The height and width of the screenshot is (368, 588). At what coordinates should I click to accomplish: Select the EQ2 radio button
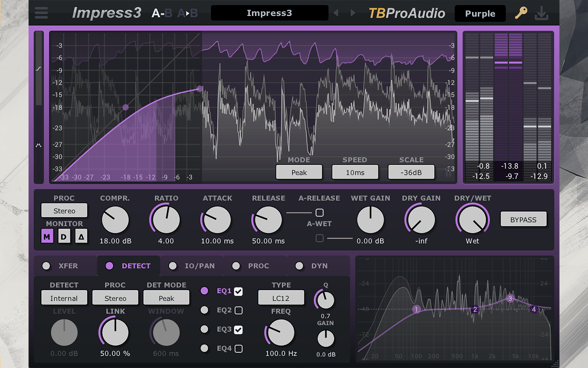click(x=204, y=310)
